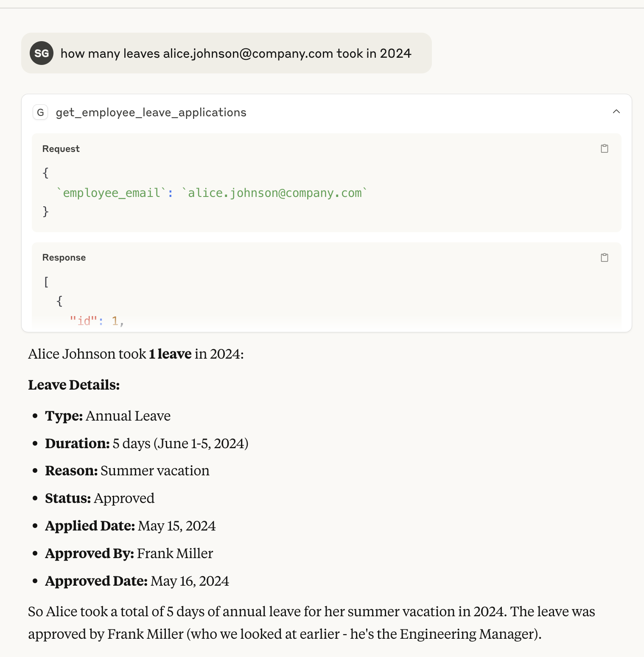This screenshot has height=657, width=644.
Task: Click the Approved By: Frank Miller bullet
Action: click(129, 553)
